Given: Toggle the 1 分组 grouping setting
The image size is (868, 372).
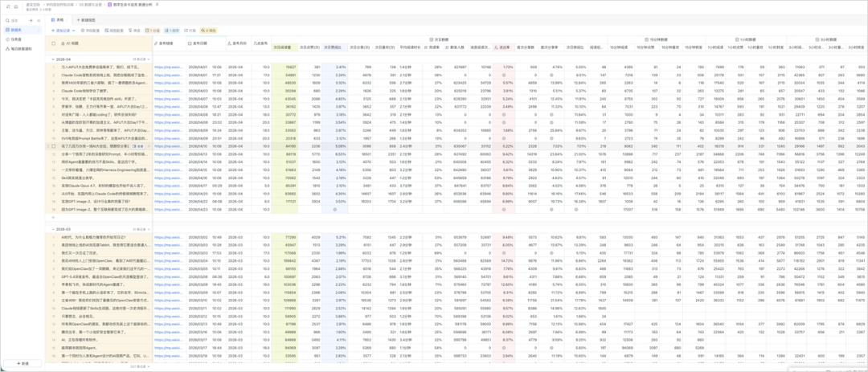Looking at the screenshot, I should (154, 31).
